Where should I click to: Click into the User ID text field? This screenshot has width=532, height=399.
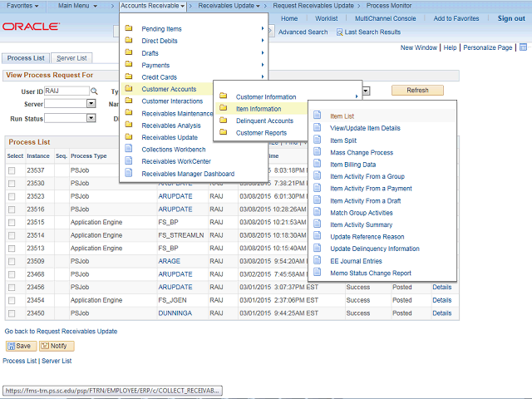coord(66,91)
